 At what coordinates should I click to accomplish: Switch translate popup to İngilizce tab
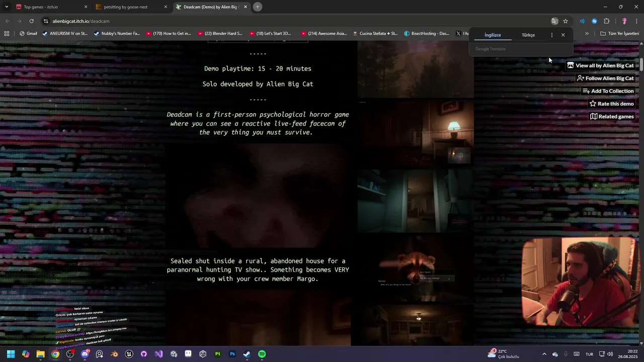[493, 35]
